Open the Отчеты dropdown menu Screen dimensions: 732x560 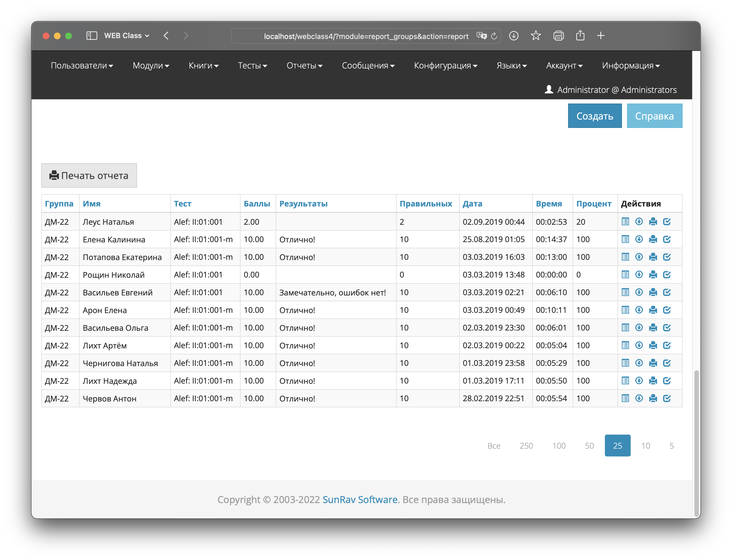click(305, 66)
